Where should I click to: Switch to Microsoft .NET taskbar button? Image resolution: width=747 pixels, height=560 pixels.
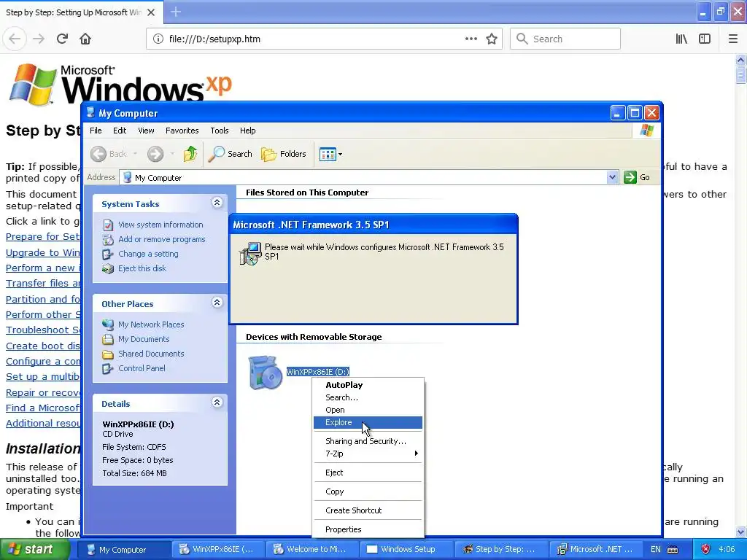595,550
